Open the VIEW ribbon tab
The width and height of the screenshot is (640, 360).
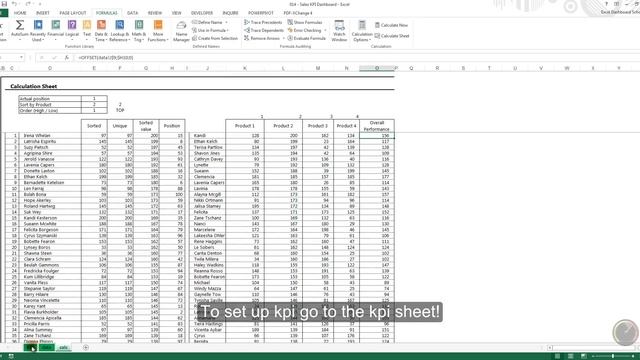click(x=176, y=13)
